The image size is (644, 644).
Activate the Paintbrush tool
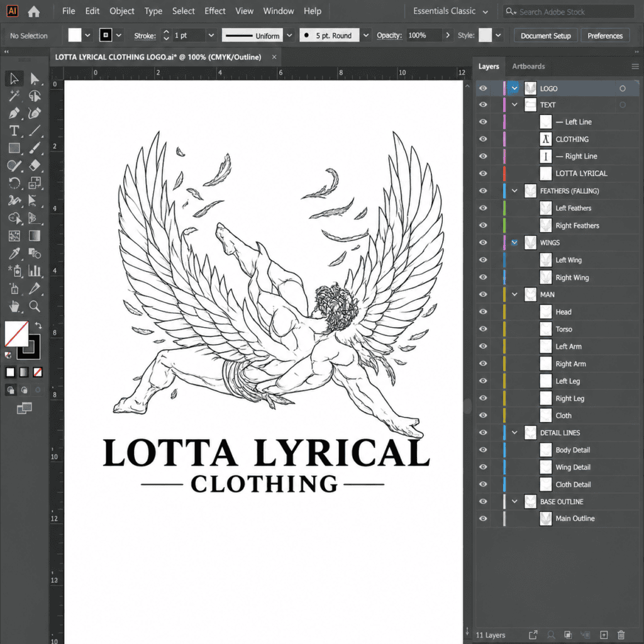(35, 148)
